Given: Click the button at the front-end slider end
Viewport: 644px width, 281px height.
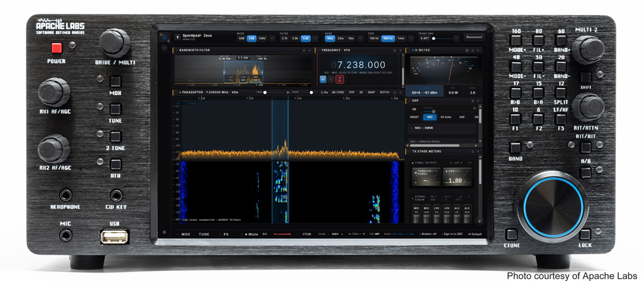Looking at the screenshot, I should coord(457,38).
